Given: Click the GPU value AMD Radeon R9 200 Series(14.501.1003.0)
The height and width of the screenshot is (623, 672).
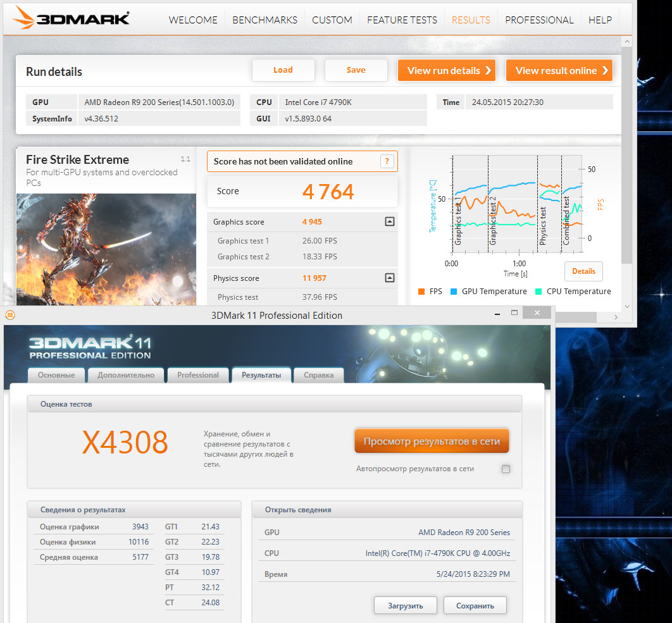Looking at the screenshot, I should [x=159, y=102].
